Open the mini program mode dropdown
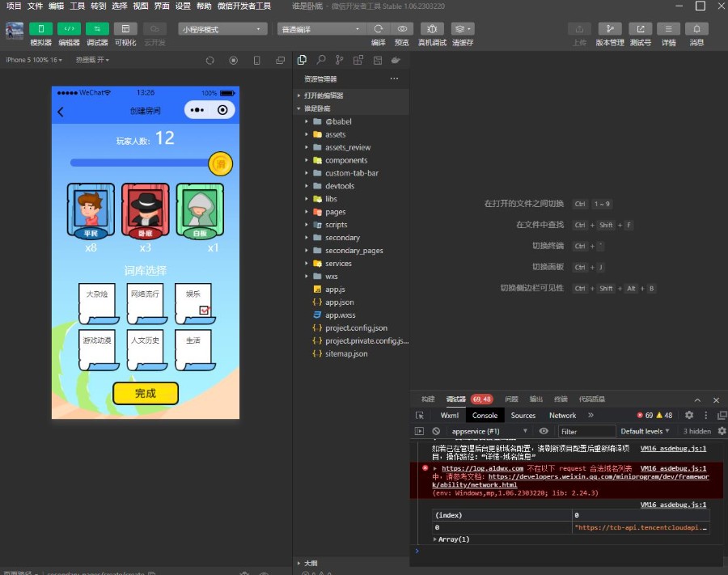Image resolution: width=728 pixels, height=575 pixels. (x=222, y=29)
